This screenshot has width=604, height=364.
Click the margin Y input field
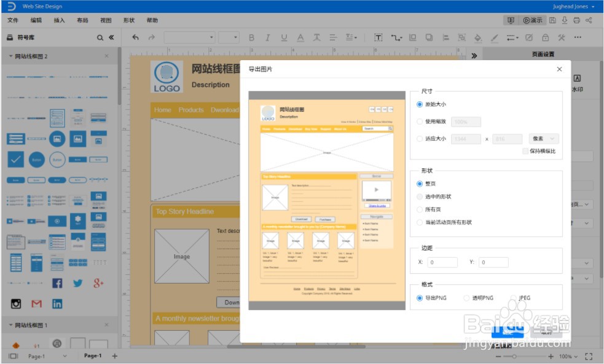click(493, 262)
